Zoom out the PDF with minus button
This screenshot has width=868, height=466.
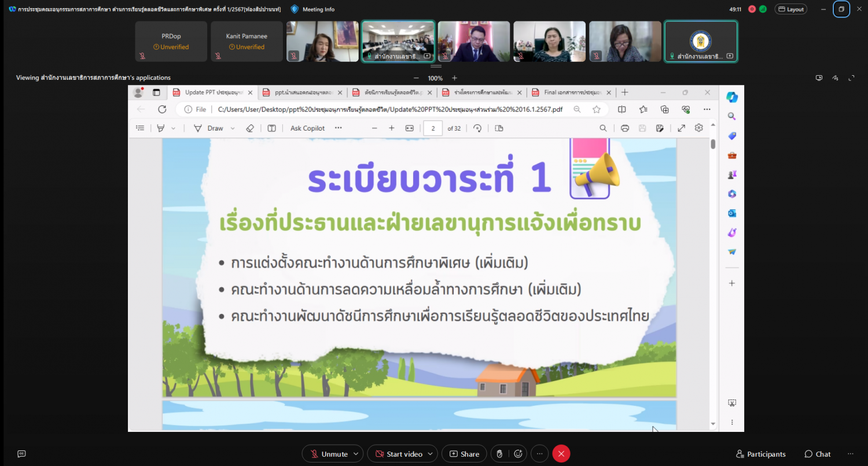(374, 128)
